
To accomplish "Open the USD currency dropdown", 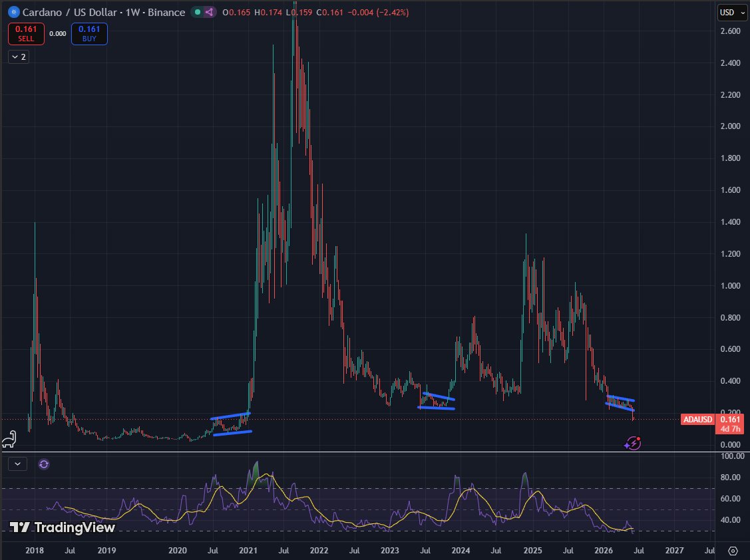I will (732, 13).
